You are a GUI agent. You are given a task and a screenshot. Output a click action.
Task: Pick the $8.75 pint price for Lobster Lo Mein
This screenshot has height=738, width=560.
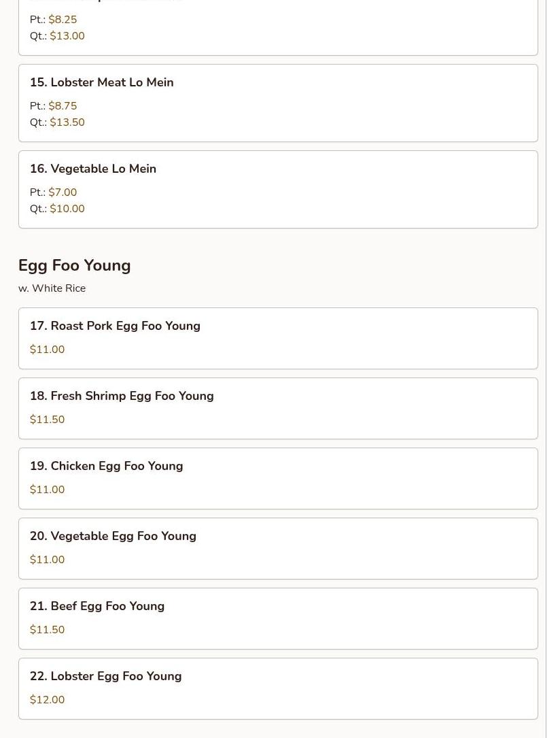coord(63,106)
